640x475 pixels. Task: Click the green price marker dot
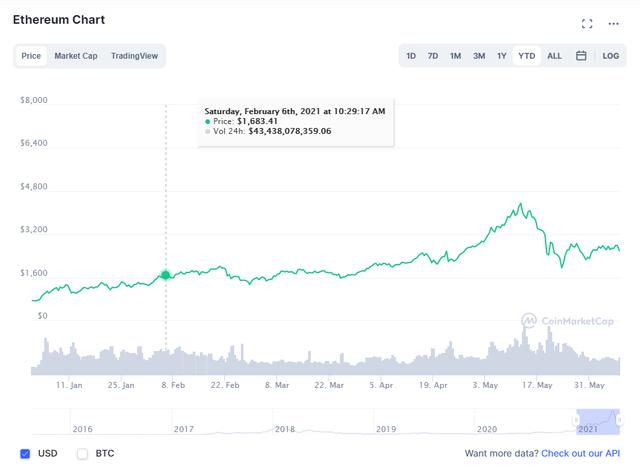(166, 275)
